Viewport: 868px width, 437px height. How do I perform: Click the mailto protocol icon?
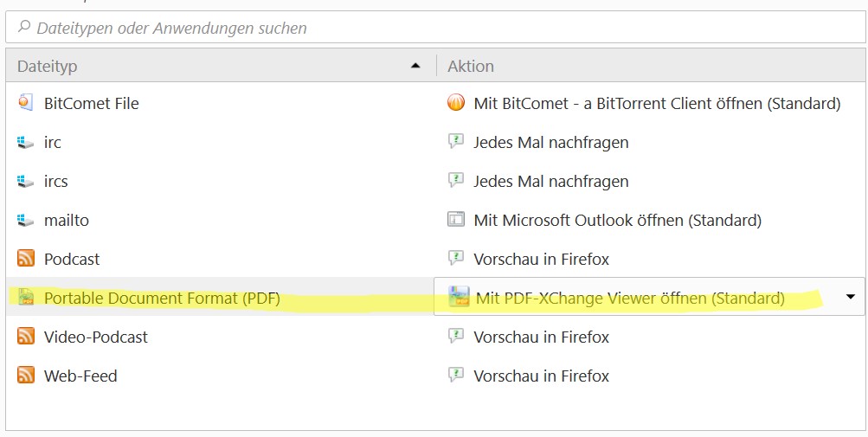point(25,220)
